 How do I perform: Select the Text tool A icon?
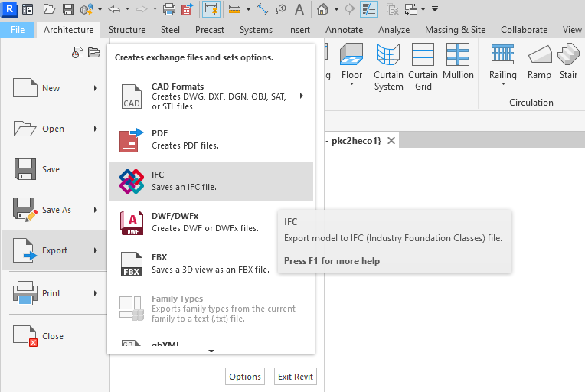[299, 9]
